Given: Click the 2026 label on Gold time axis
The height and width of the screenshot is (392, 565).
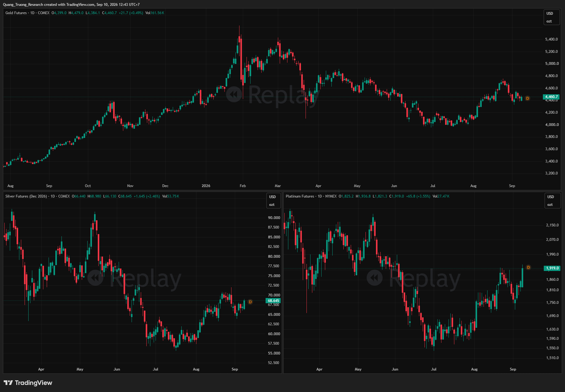Looking at the screenshot, I should point(206,186).
